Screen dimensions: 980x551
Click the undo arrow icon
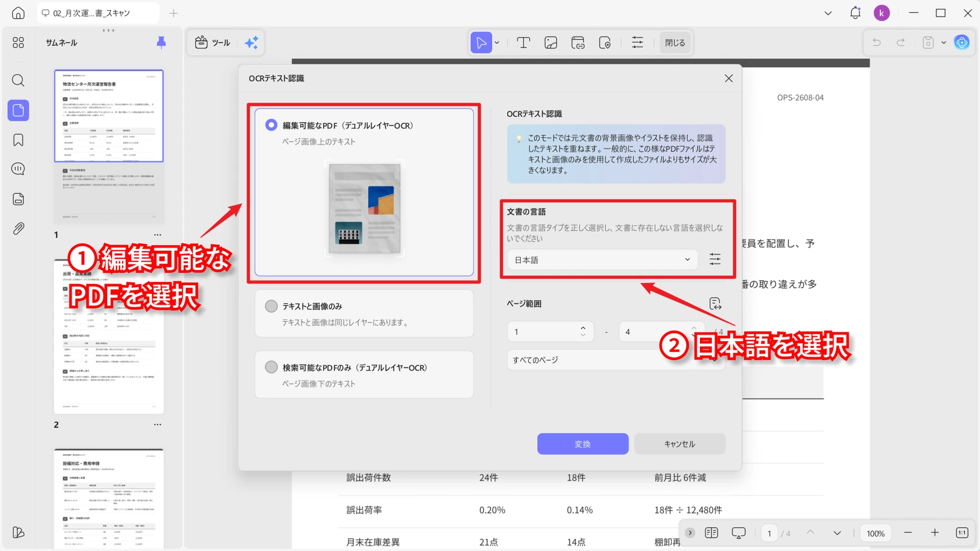(x=877, y=43)
